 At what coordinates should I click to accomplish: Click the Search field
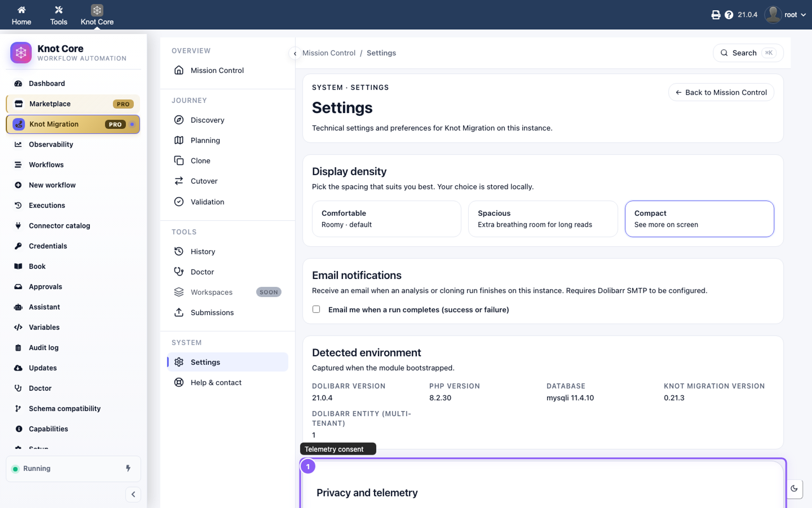(x=748, y=53)
